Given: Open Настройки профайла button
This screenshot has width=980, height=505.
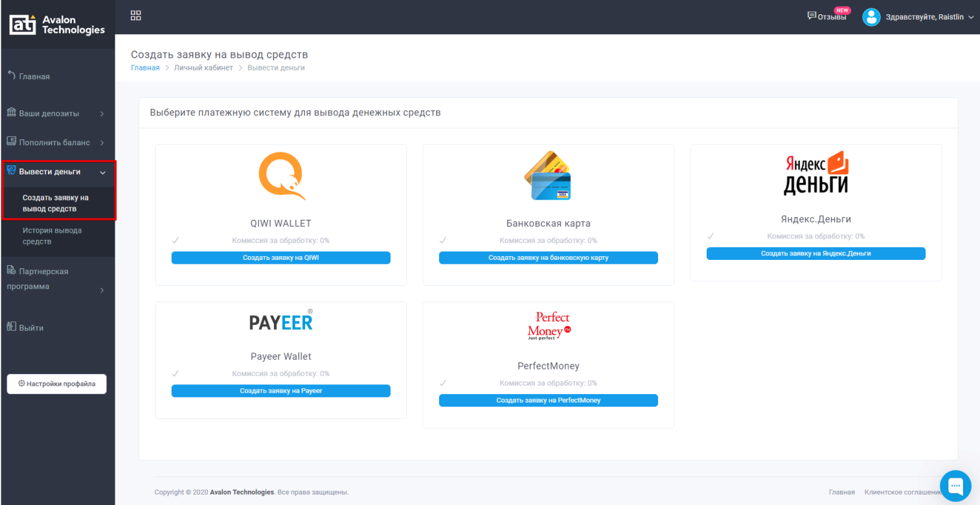Looking at the screenshot, I should coord(56,384).
